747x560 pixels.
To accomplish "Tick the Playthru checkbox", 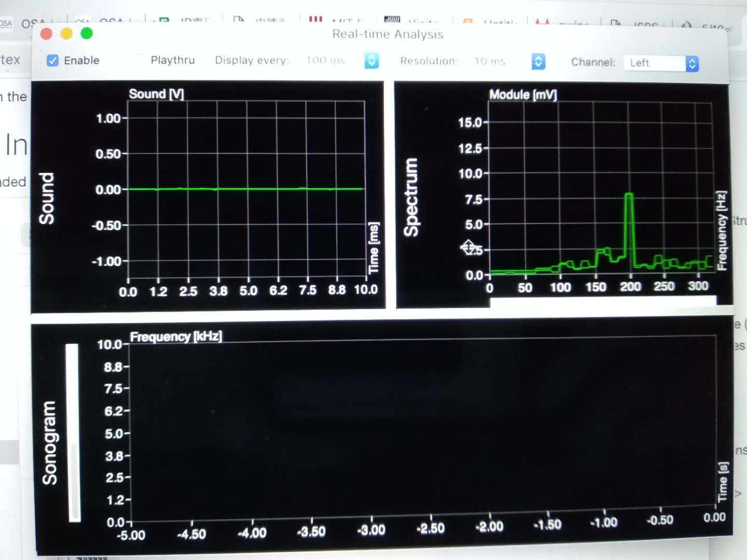I will [140, 60].
